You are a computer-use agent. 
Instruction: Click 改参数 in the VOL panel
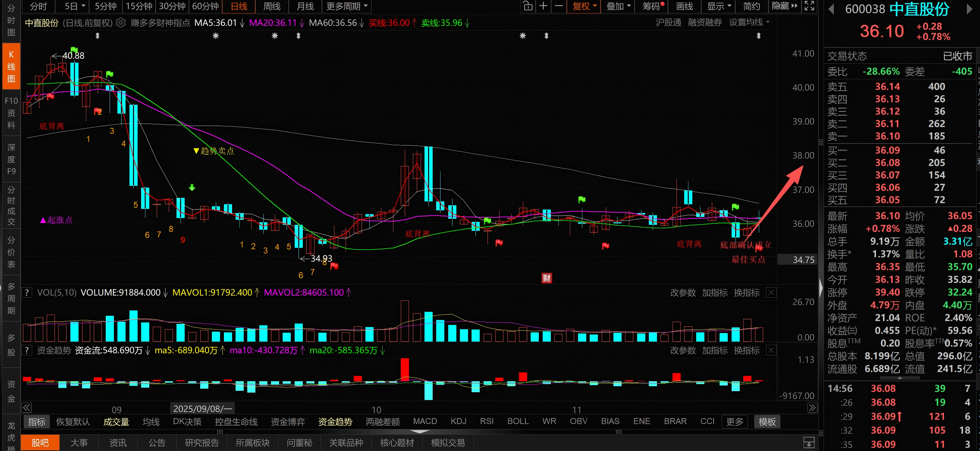(682, 293)
